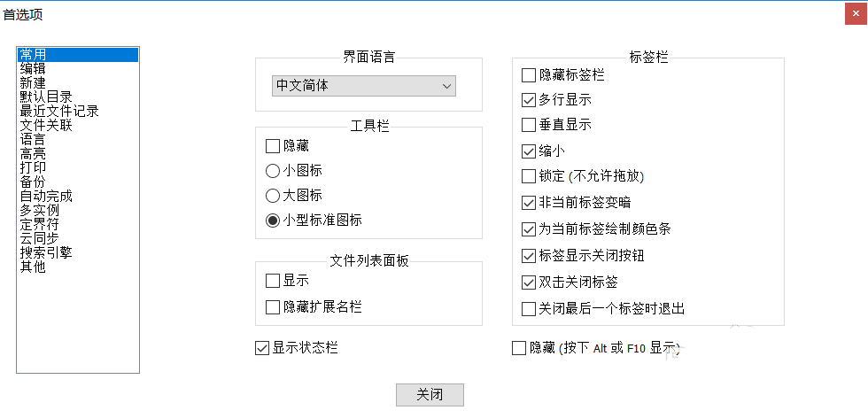Select the 大图标 radio button
Viewport: 868px width, 418px height.
(x=273, y=195)
